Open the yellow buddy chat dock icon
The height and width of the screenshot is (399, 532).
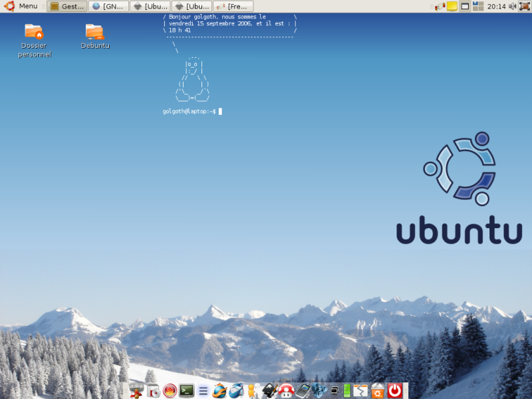coord(253,390)
